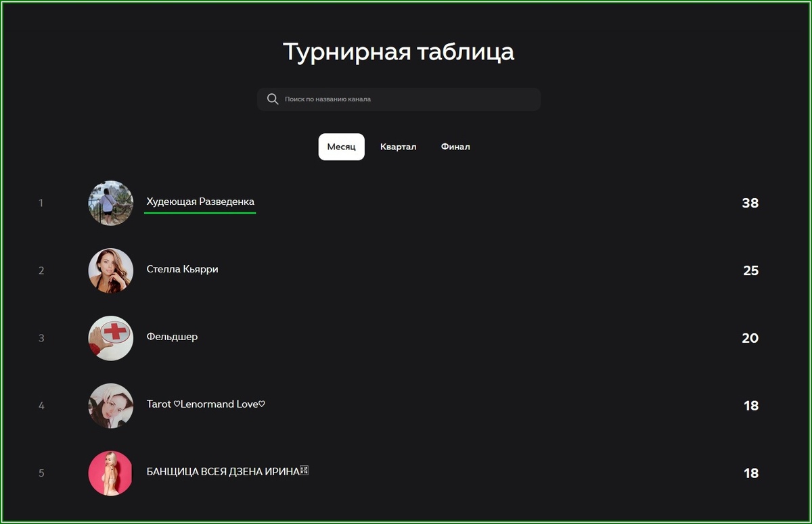Click the search magnifier icon
This screenshot has height=524, width=812.
[272, 99]
